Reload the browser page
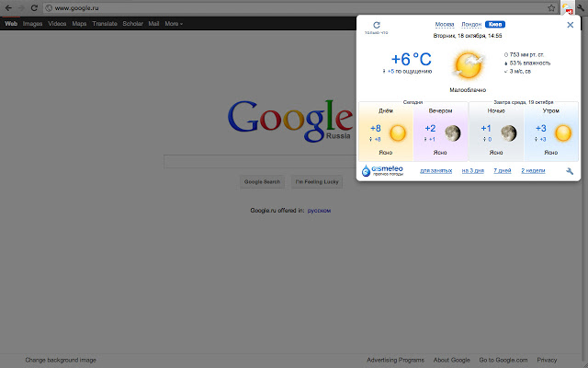The image size is (588, 368). (x=34, y=8)
